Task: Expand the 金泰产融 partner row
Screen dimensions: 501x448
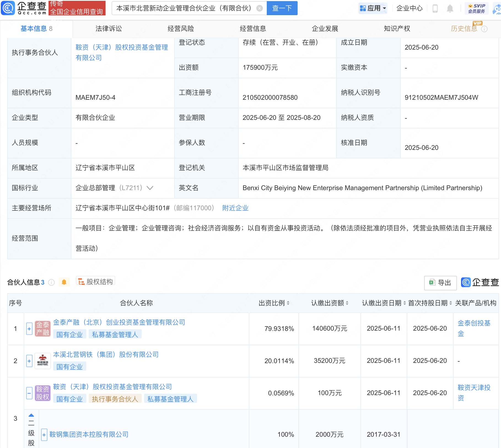Action: click(29, 329)
